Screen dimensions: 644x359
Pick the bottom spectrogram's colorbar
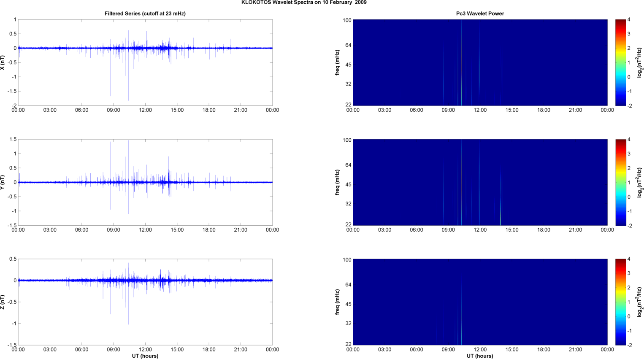point(620,302)
